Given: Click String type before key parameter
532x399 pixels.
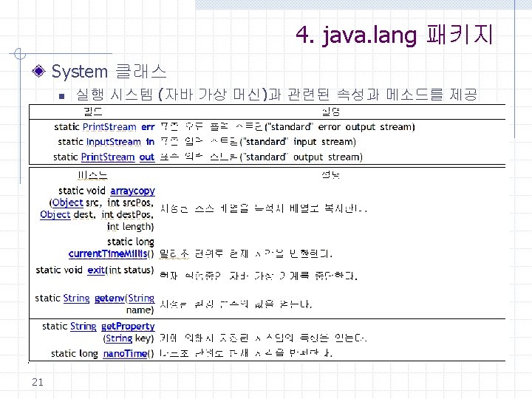Looking at the screenshot, I should [x=119, y=338].
